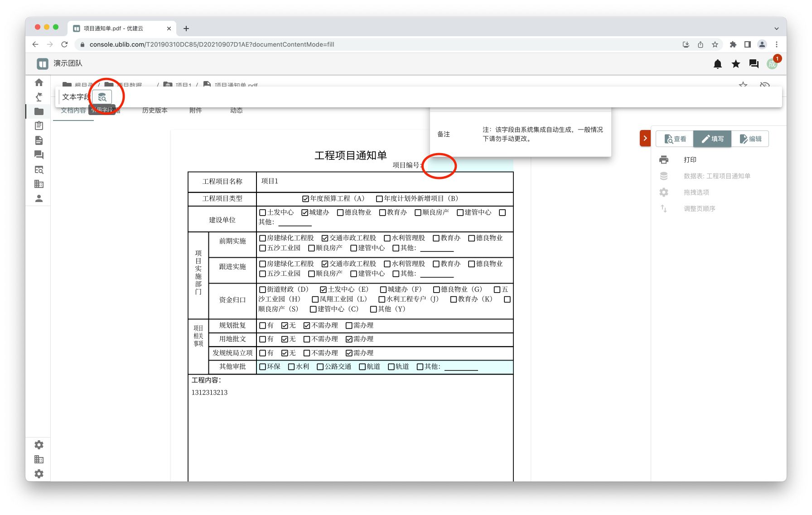Click the browser address bar URL
This screenshot has height=515, width=812.
click(x=212, y=44)
